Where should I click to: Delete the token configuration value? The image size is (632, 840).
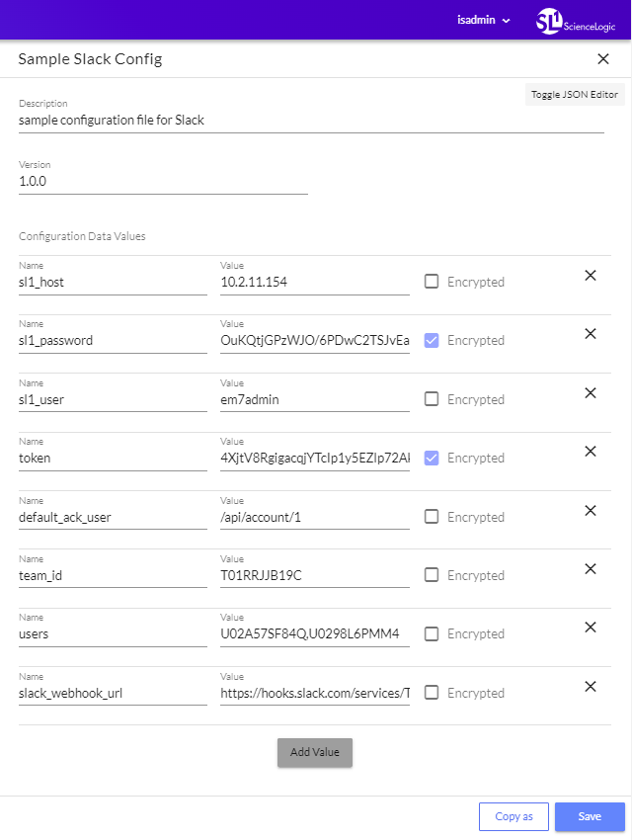click(x=590, y=452)
